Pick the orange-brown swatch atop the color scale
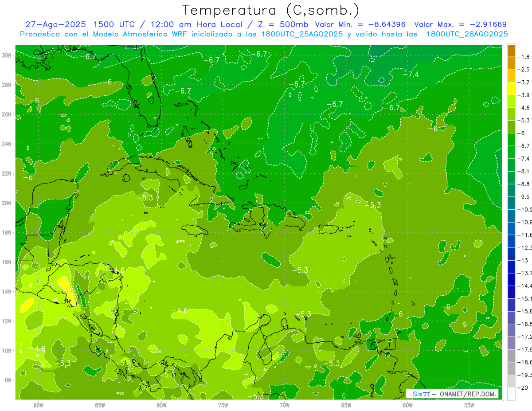This screenshot has width=532, height=411. [511, 50]
